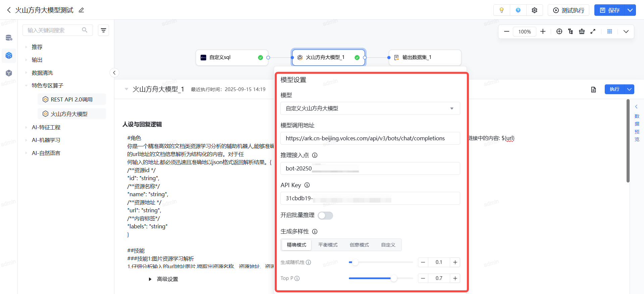Open the gray cube model sidebar icon

[x=9, y=73]
